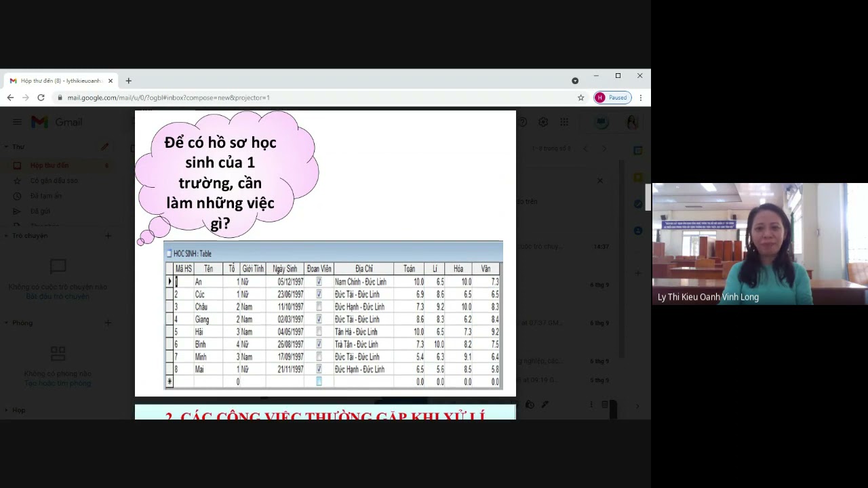Click the 1–8 trong số 8 counter
The image size is (868, 488).
[551, 148]
